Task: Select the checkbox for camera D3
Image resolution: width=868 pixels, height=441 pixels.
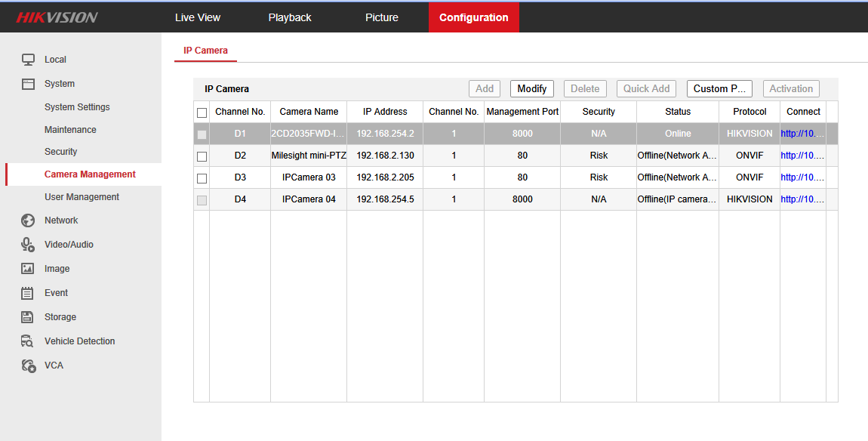Action: [202, 177]
